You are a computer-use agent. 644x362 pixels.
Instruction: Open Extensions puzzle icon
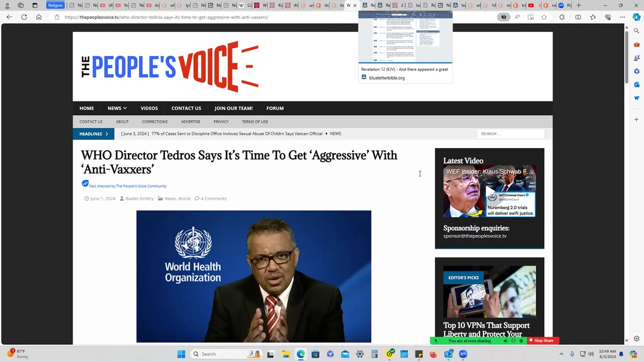(x=562, y=17)
